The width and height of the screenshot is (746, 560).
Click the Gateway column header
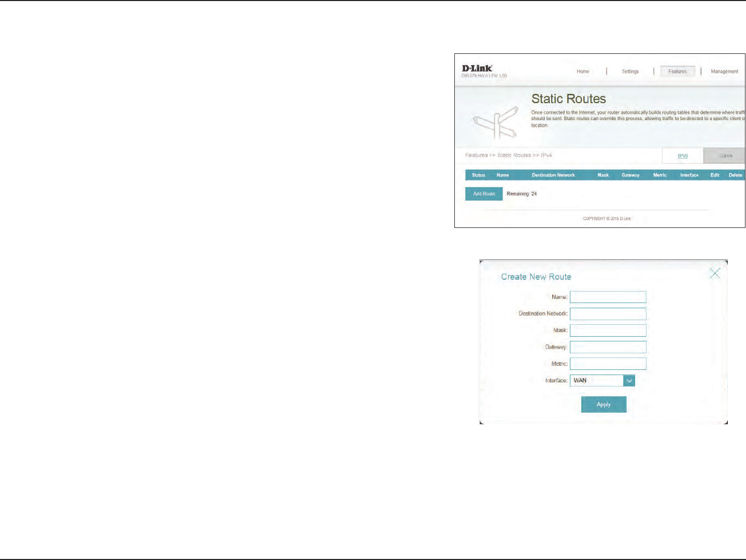coord(630,175)
